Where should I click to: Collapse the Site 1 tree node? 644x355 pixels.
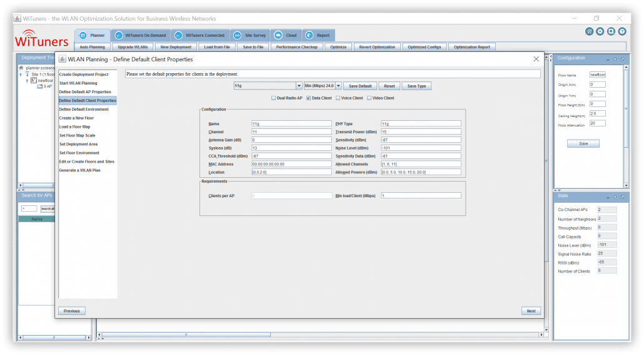coord(21,75)
